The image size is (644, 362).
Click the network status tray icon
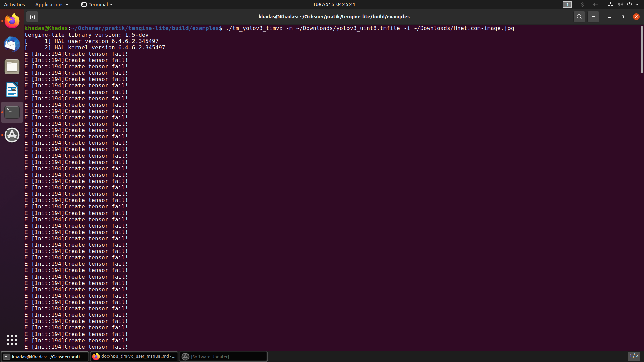(x=610, y=4)
